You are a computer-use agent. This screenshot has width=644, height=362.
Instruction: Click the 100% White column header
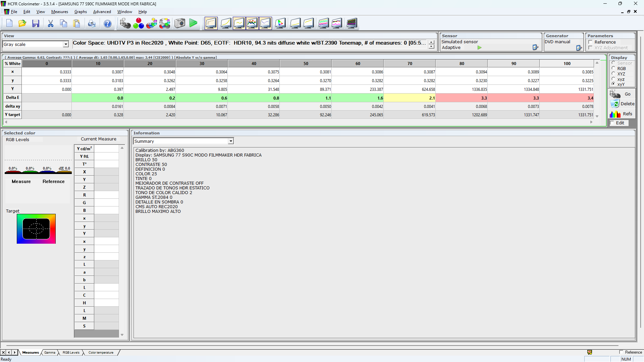pos(567,64)
